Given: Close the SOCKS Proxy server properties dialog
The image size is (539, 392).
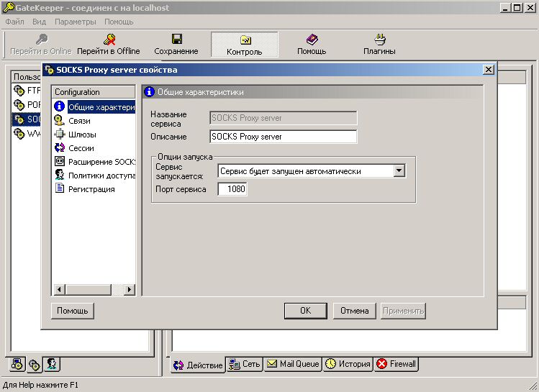Looking at the screenshot, I should pos(489,70).
